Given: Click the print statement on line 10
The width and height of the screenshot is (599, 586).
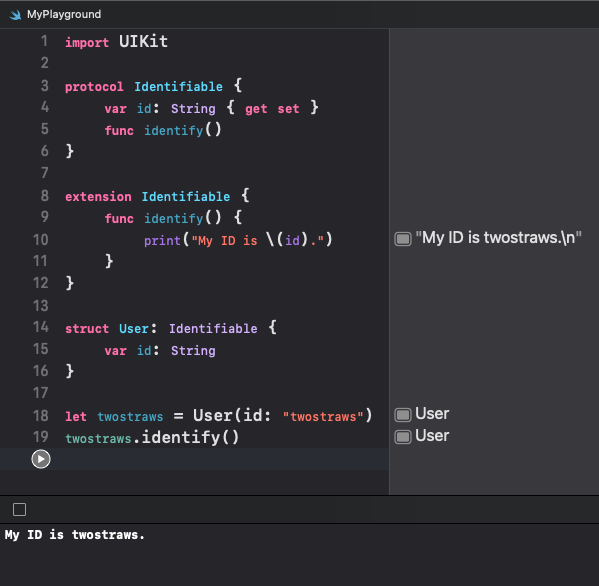Looking at the screenshot, I should 238,240.
